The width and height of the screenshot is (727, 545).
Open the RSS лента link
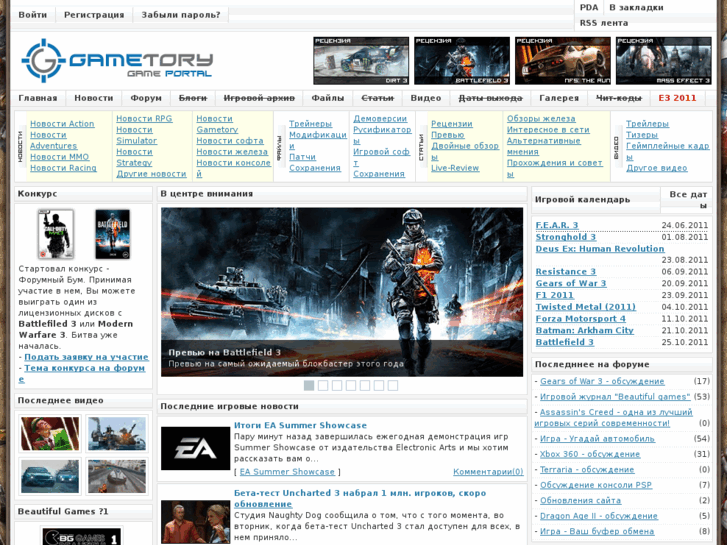[x=604, y=23]
